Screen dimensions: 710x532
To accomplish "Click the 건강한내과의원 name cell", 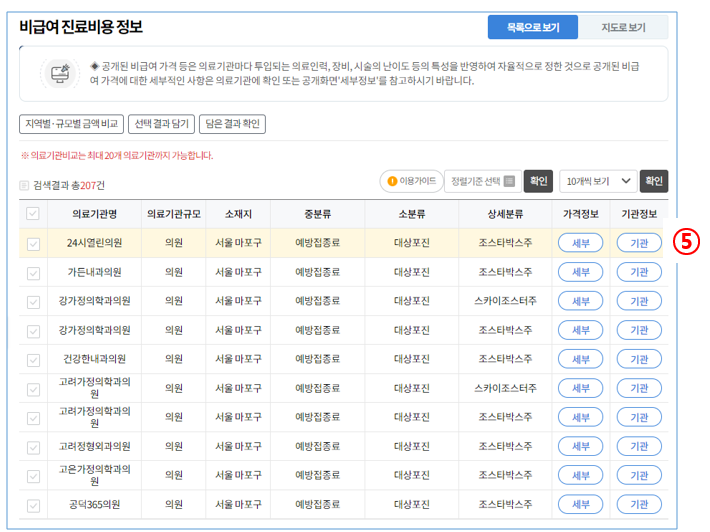I will (x=94, y=359).
